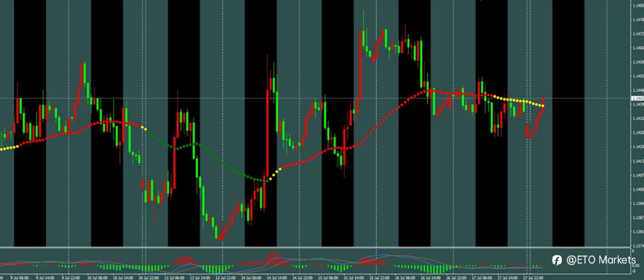
Task: Click the '17 Jul 06:00' time label
Action: [482, 278]
